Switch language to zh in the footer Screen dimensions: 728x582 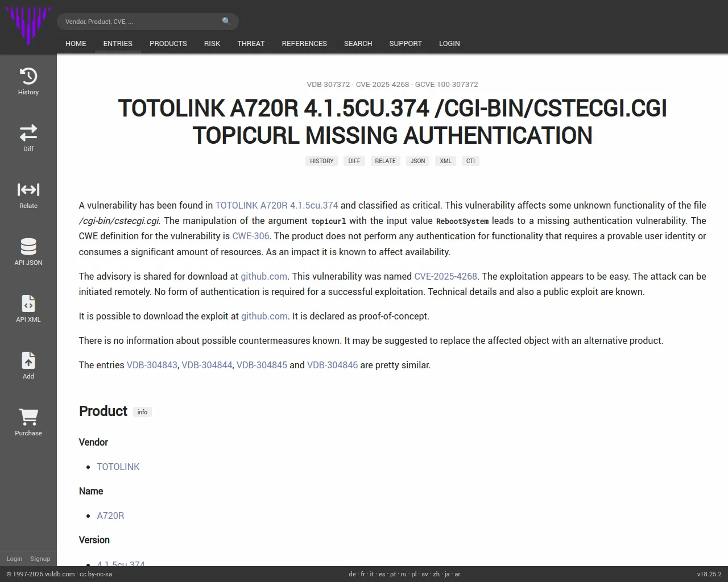[436, 574]
